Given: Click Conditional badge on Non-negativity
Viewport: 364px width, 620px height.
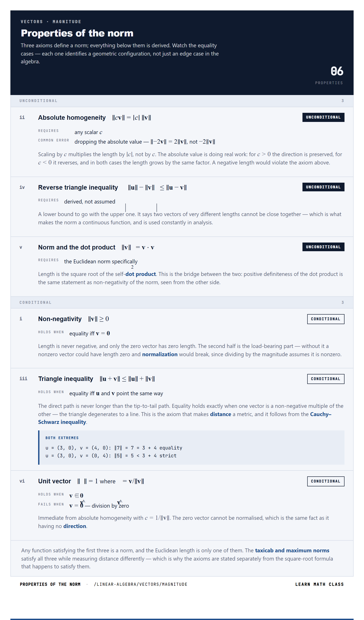Looking at the screenshot, I should [326, 319].
